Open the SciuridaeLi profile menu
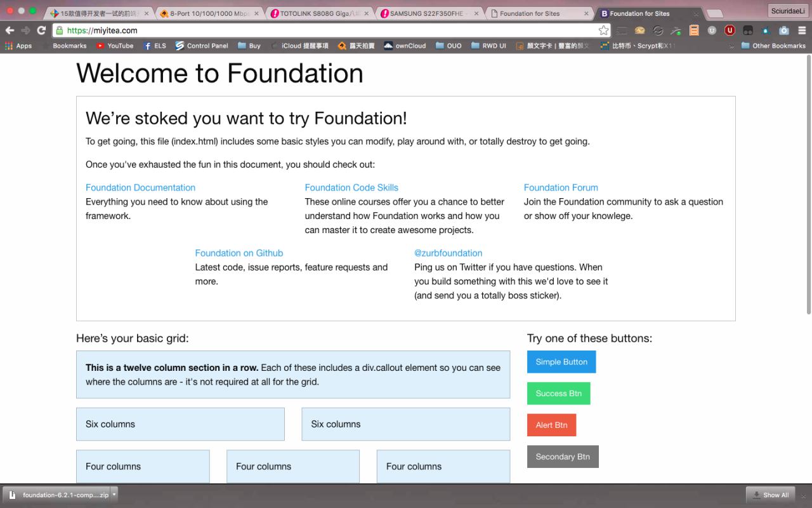 (787, 11)
